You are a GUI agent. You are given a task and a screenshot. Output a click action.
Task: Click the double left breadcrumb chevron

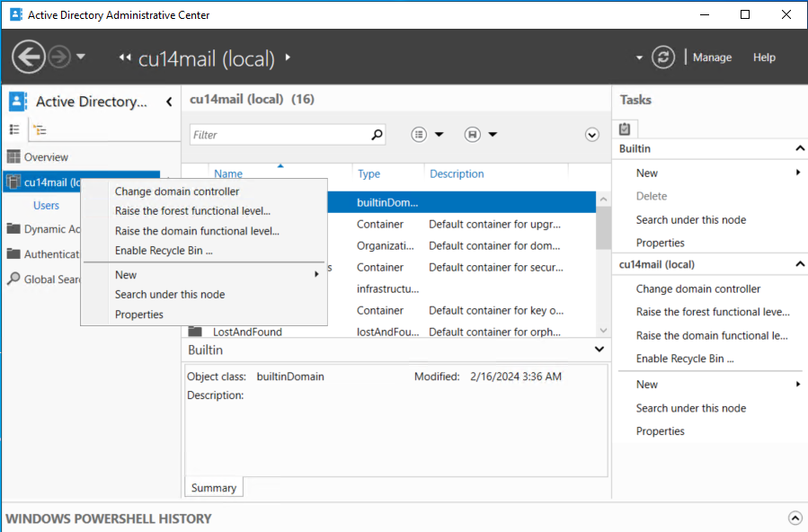(x=125, y=58)
